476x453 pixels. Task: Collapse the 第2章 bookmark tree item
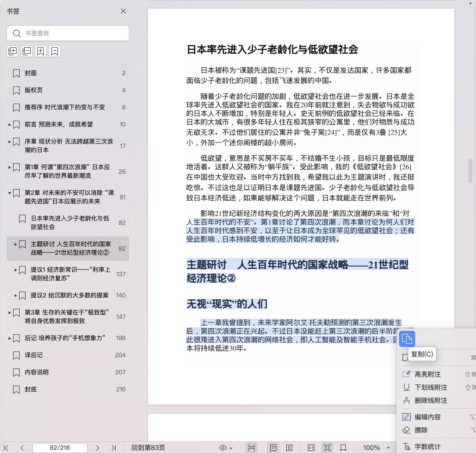coord(10,193)
